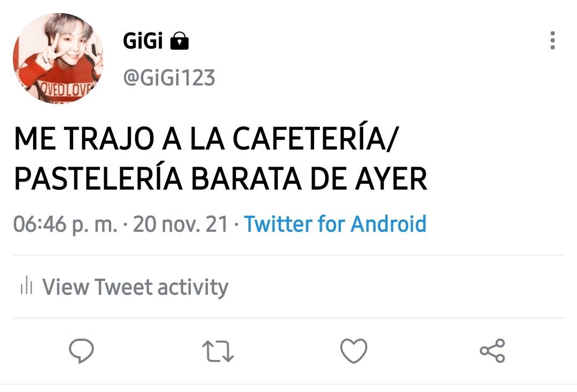This screenshot has height=392, width=577.
Task: Tap the reply speech bubble icon
Action: [81, 350]
